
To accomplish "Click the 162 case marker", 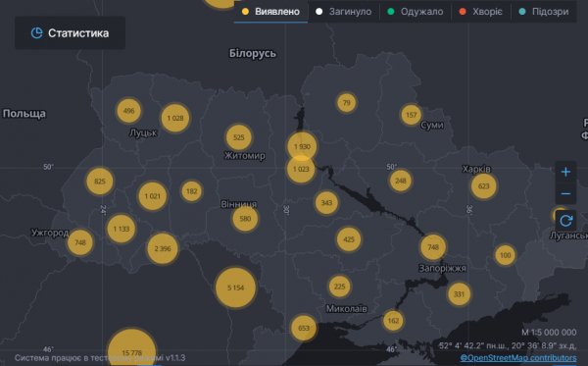I will (393, 321).
